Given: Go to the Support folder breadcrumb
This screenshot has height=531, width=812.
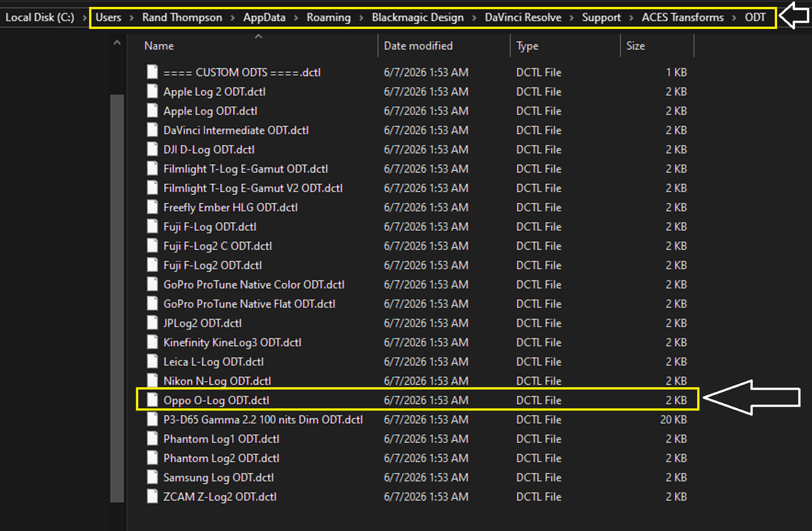Looking at the screenshot, I should pyautogui.click(x=601, y=17).
